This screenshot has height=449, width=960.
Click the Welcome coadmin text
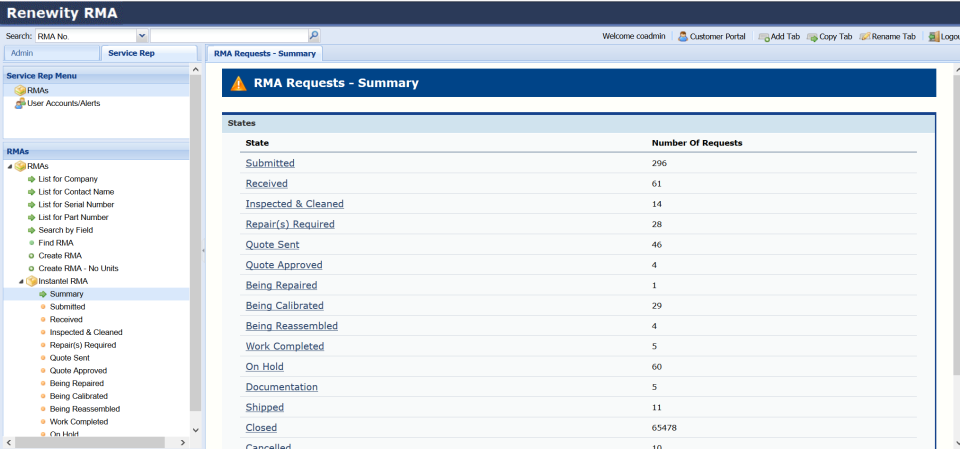(634, 37)
